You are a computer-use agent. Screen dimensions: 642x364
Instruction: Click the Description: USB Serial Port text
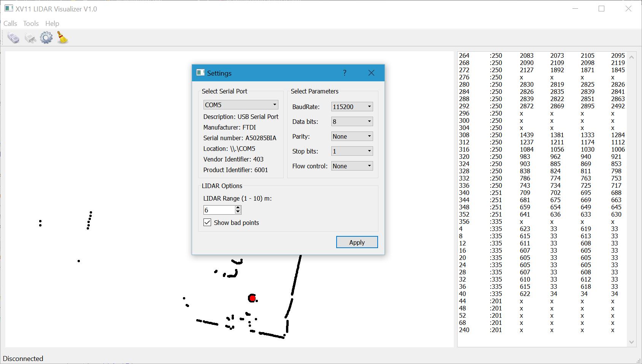pyautogui.click(x=241, y=117)
